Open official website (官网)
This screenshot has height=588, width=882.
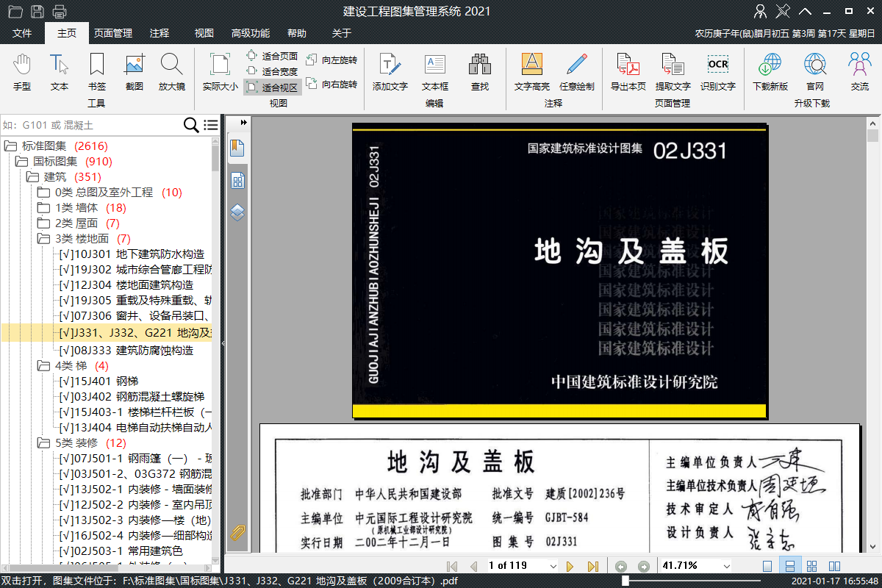815,72
